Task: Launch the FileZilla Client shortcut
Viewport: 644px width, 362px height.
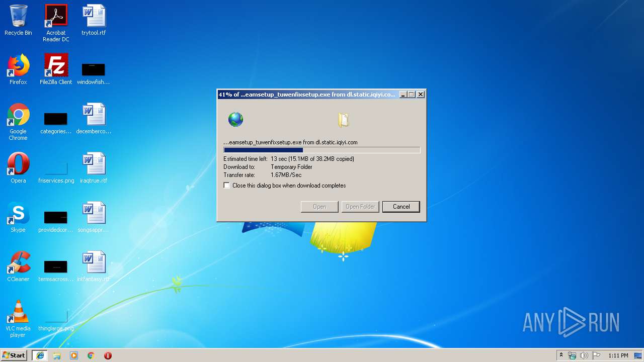Action: point(56,69)
